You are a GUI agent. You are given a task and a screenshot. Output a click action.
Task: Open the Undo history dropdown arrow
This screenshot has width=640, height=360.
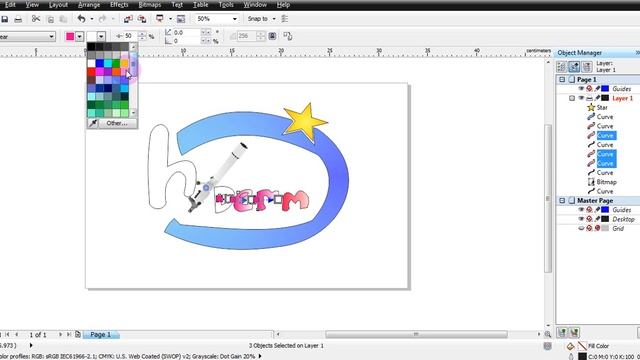(x=91, y=19)
